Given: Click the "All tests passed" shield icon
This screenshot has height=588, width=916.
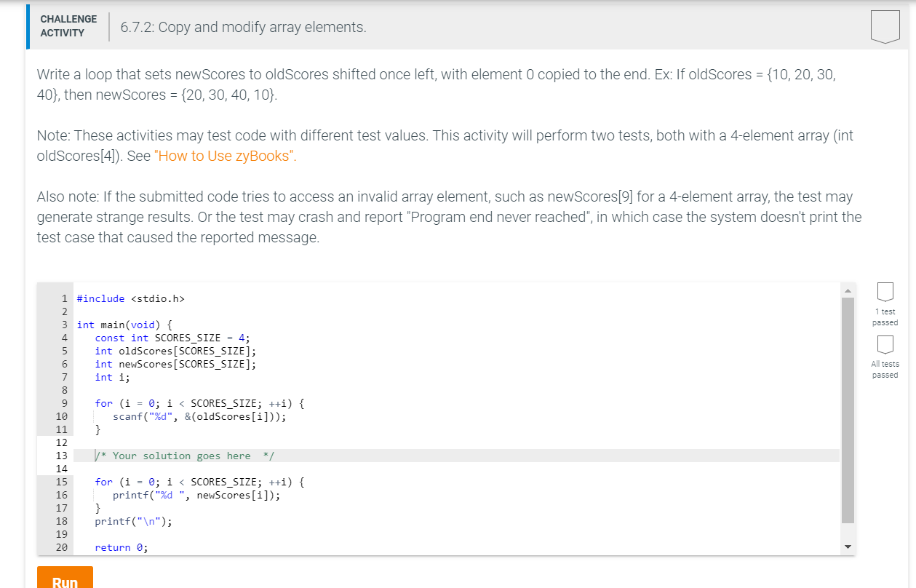Looking at the screenshot, I should point(885,344).
